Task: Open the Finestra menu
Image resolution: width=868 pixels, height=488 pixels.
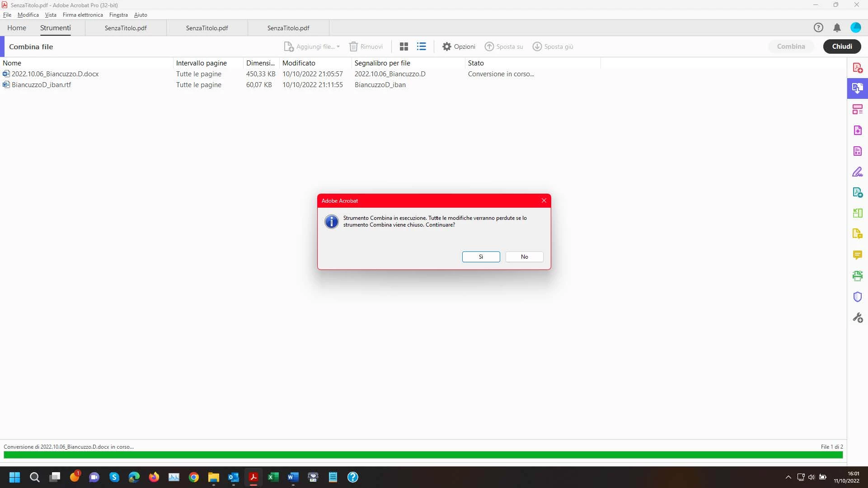Action: [118, 15]
